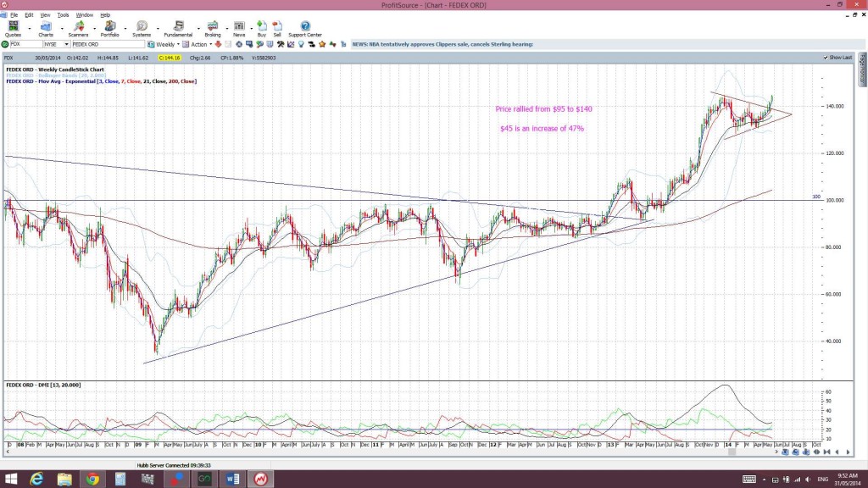Open Microsoft Word from the taskbar
Viewport: 868px width, 488px height.
pyautogui.click(x=232, y=479)
